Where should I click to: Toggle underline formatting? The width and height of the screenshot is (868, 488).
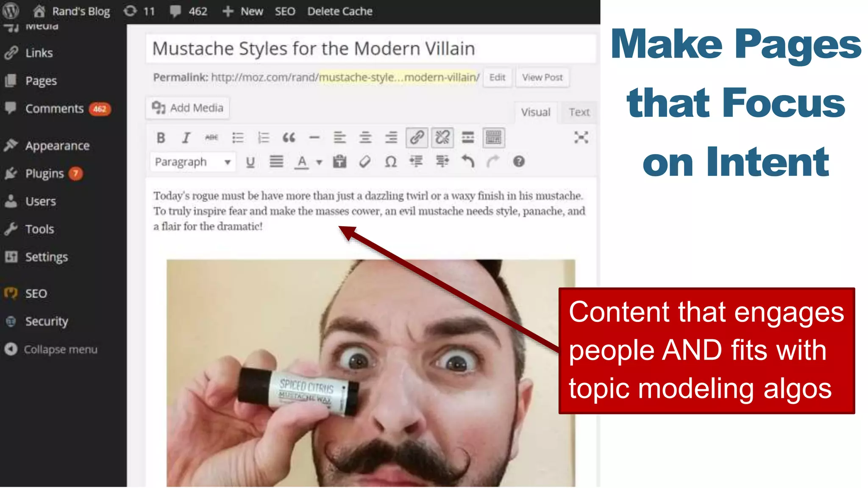(x=250, y=162)
